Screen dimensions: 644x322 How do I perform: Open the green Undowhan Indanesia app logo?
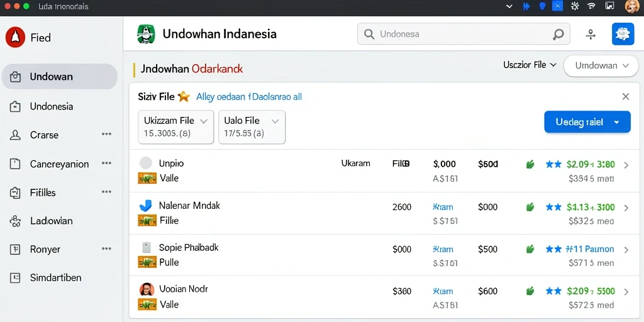point(146,34)
